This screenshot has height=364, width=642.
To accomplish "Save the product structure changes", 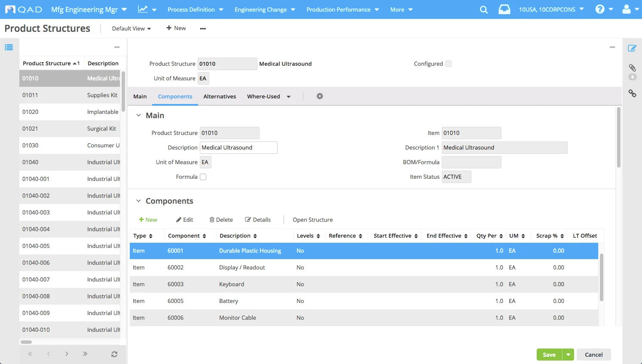I will coord(549,354).
